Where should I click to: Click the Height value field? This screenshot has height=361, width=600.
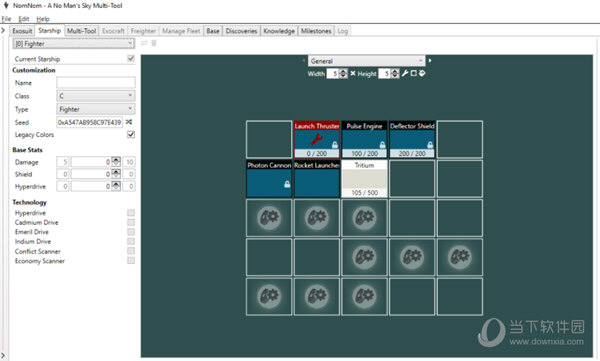tap(385, 73)
